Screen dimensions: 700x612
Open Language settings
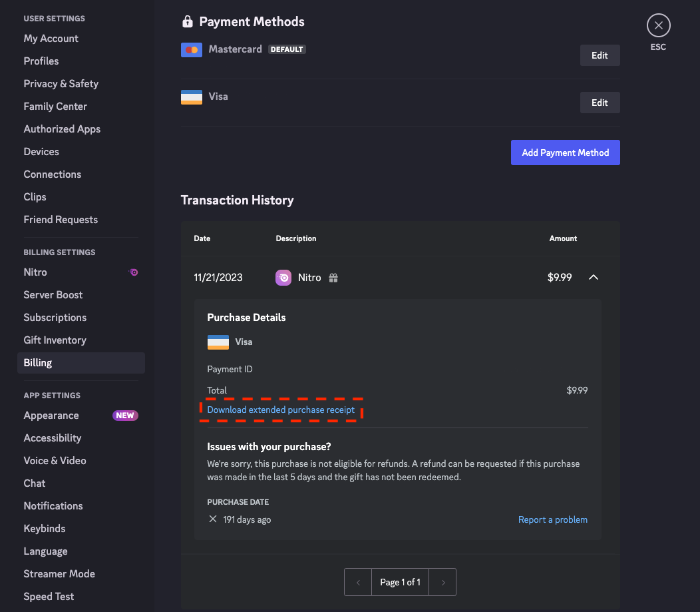click(x=45, y=551)
